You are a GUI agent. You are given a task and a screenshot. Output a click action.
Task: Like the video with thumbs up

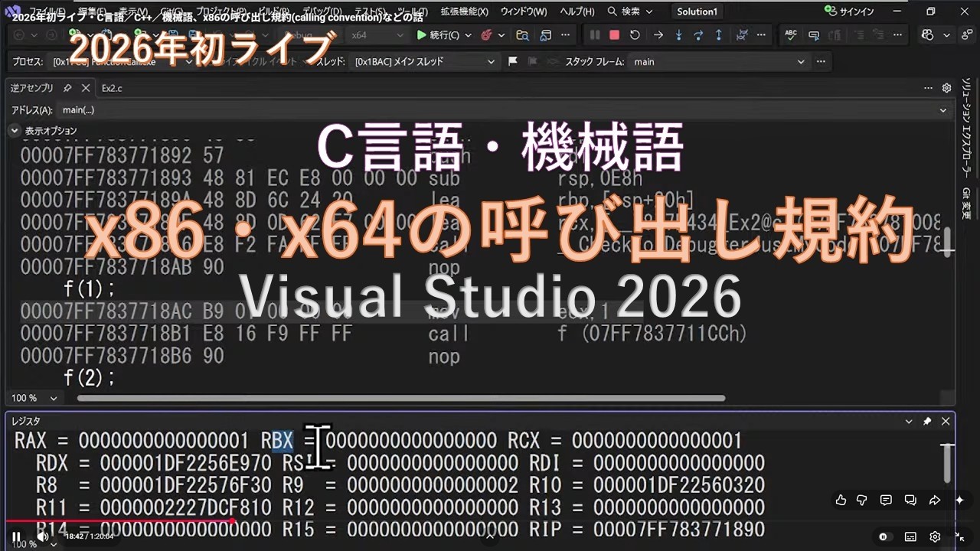coord(841,500)
